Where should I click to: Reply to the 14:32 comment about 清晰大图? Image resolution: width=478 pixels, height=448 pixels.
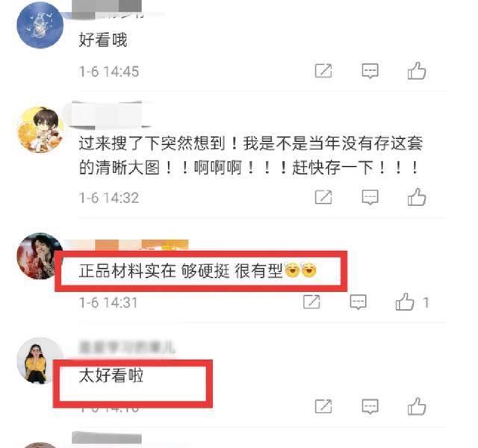click(x=370, y=197)
